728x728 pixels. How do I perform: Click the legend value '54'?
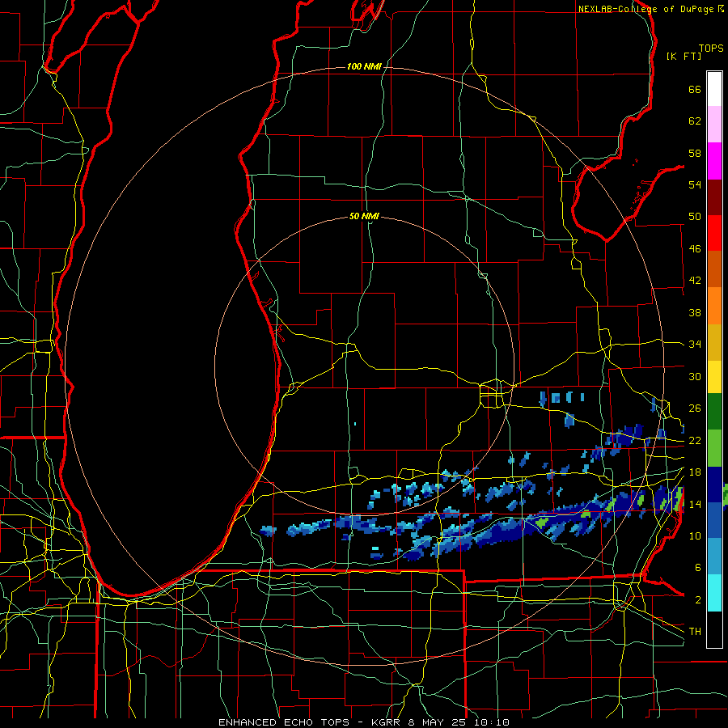[695, 184]
